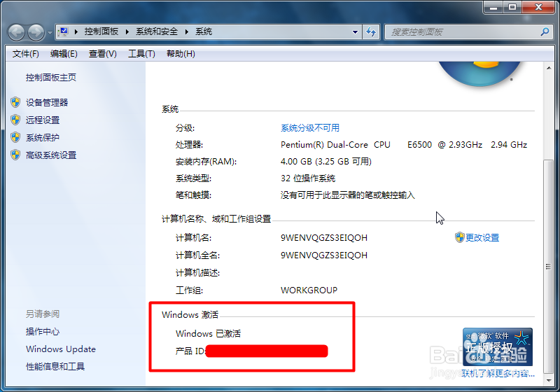Click 9WENVQGZS3EIQOH next to 计算机名
Screen dimensions: 560x392
tap(324, 237)
